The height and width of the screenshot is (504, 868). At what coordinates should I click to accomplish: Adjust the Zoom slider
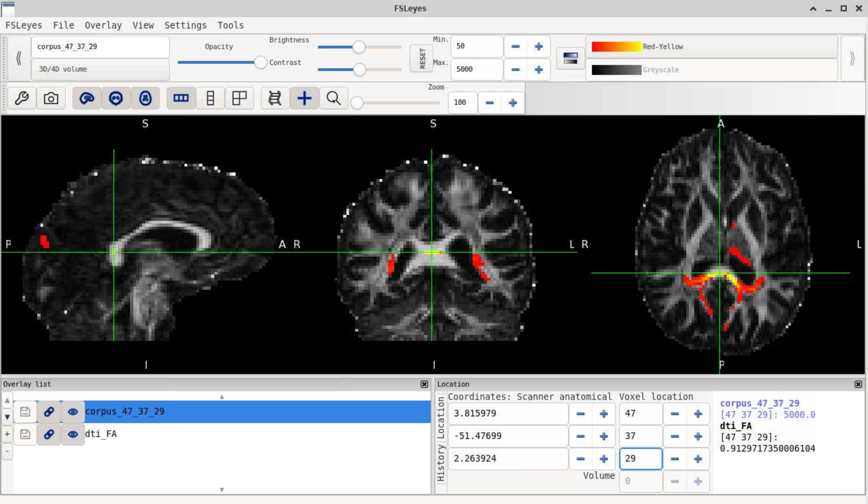(397, 103)
